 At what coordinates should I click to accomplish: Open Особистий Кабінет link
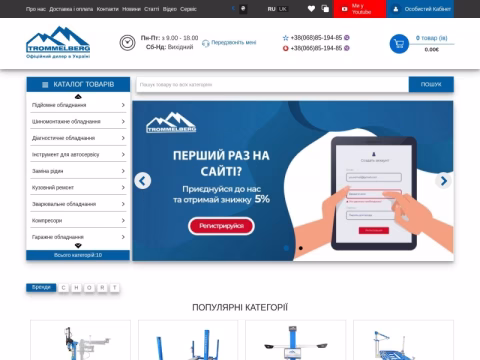tap(428, 9)
